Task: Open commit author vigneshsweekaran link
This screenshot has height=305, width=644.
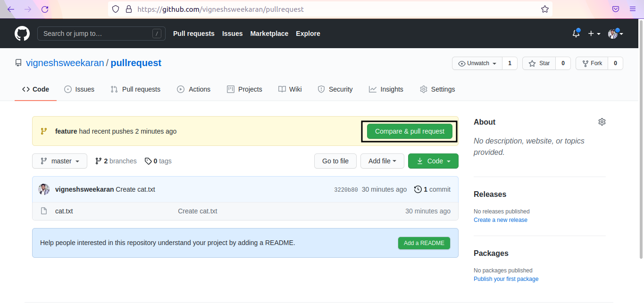Action: pyautogui.click(x=84, y=189)
